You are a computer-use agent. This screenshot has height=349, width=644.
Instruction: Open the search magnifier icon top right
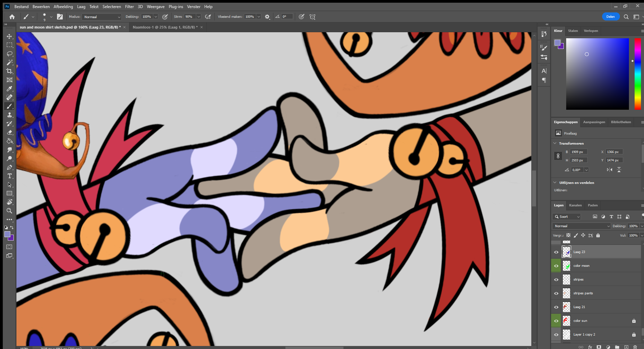[626, 17]
